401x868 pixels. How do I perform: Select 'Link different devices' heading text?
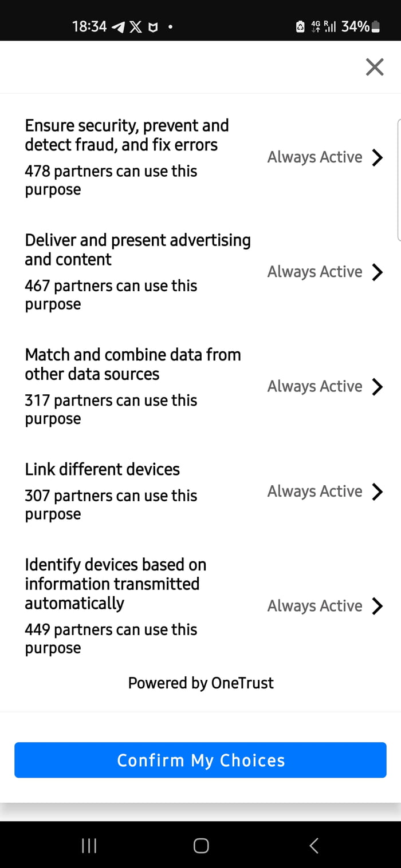click(x=102, y=470)
